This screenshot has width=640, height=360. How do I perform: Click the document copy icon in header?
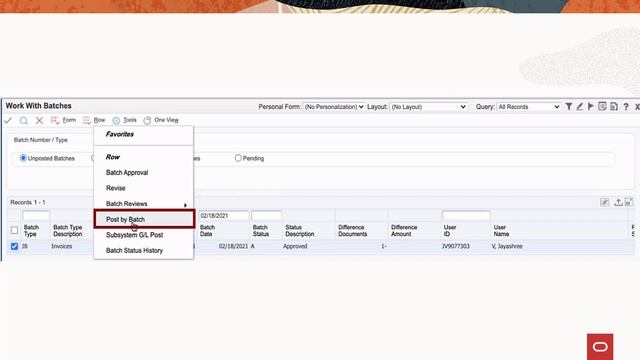pyautogui.click(x=614, y=107)
